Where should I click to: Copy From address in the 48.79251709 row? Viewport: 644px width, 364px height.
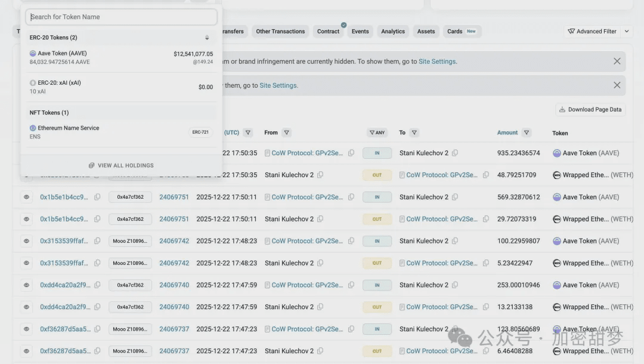320,175
